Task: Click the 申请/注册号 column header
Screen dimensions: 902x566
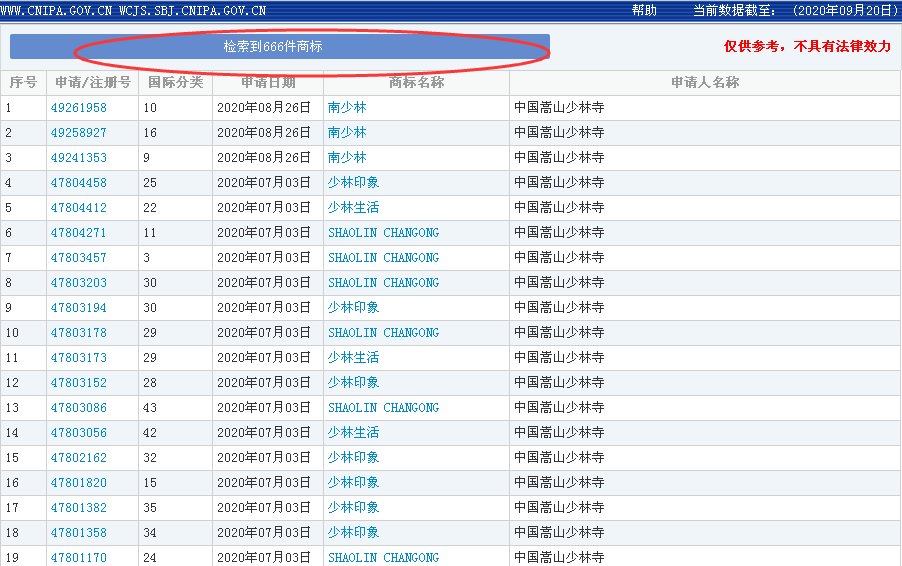Action: click(93, 83)
